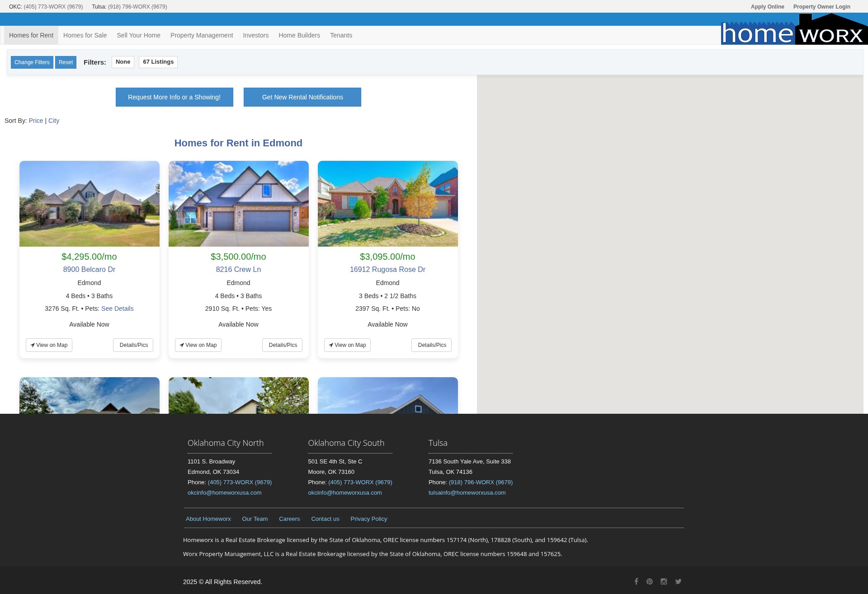Open Apply Online link
Viewport: 868px width, 594px height.
[767, 7]
